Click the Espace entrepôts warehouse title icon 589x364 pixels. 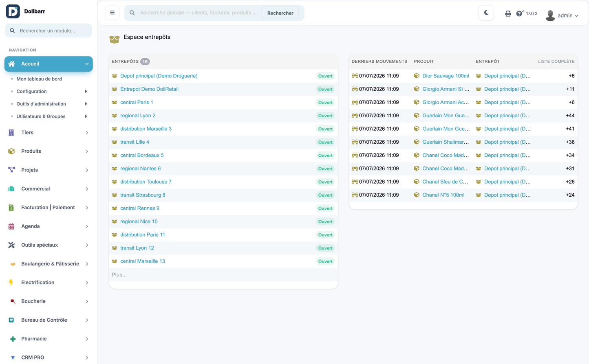114,39
